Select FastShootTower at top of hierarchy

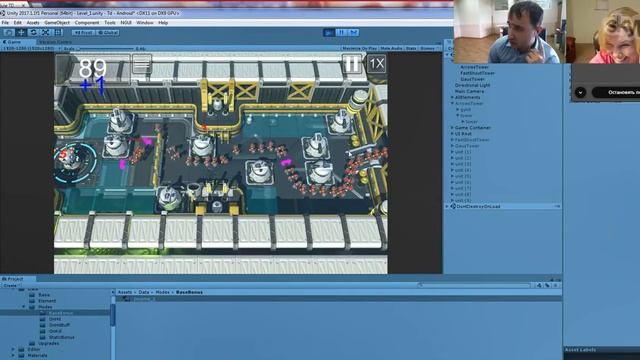477,73
